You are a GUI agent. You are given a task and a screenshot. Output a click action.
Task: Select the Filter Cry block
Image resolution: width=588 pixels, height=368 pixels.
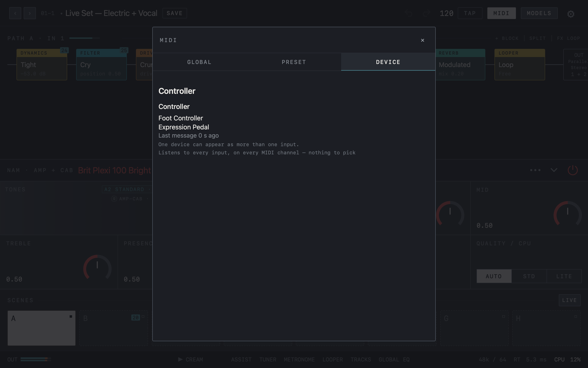click(101, 64)
